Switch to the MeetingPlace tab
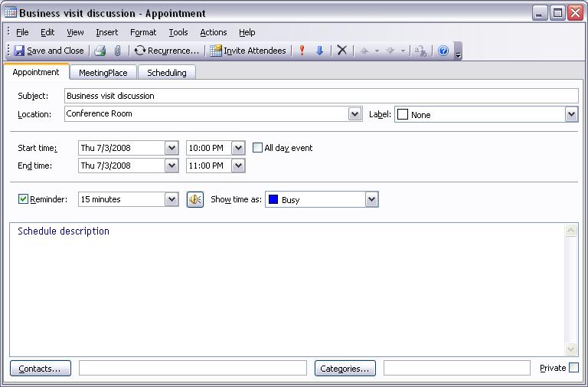Viewport: 588px width, 387px height. point(103,73)
